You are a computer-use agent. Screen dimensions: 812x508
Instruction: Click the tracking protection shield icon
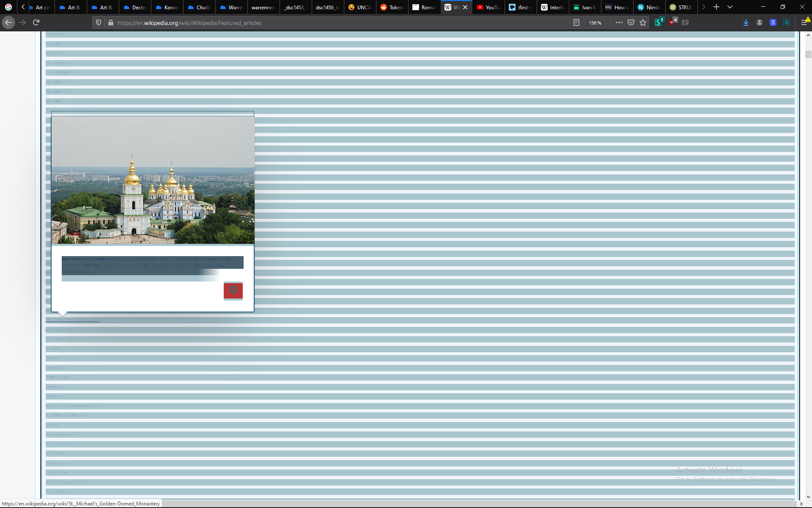tap(99, 23)
